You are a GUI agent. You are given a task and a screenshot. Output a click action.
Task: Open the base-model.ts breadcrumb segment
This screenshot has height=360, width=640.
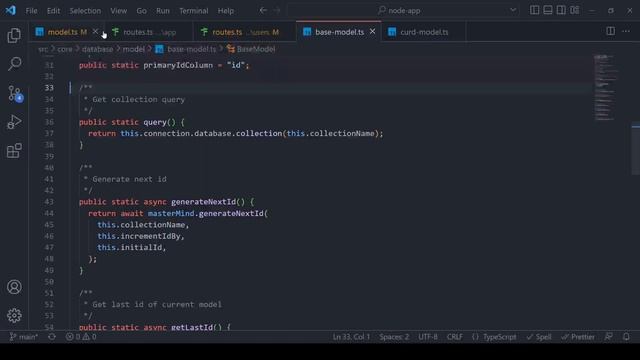click(186, 49)
